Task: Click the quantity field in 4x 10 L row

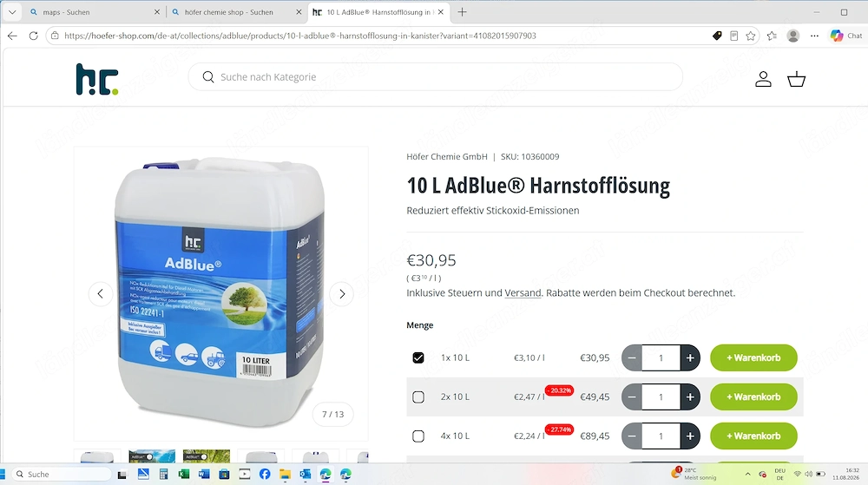Action: click(661, 436)
